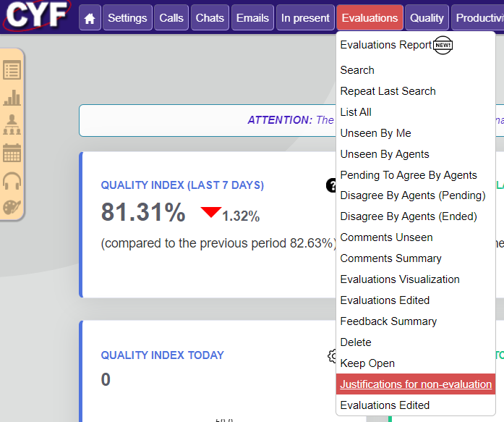
Task: Expand the Quality navigation menu
Action: [x=427, y=18]
